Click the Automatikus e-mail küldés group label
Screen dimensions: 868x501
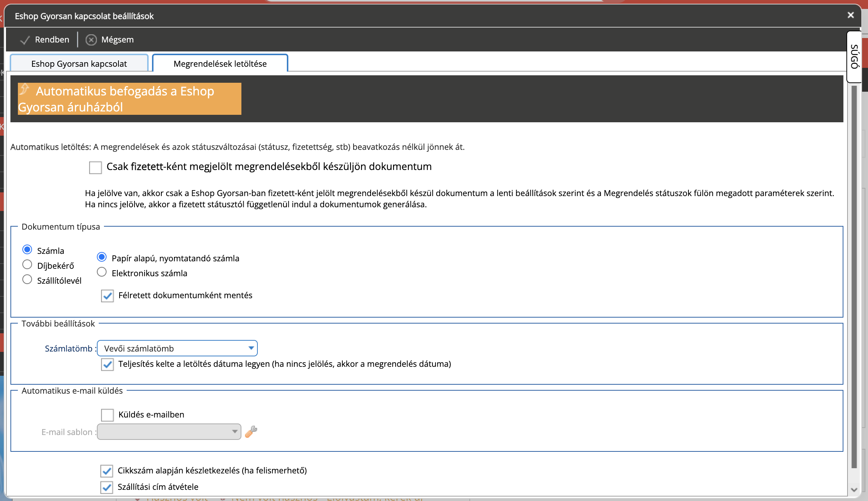[72, 391]
